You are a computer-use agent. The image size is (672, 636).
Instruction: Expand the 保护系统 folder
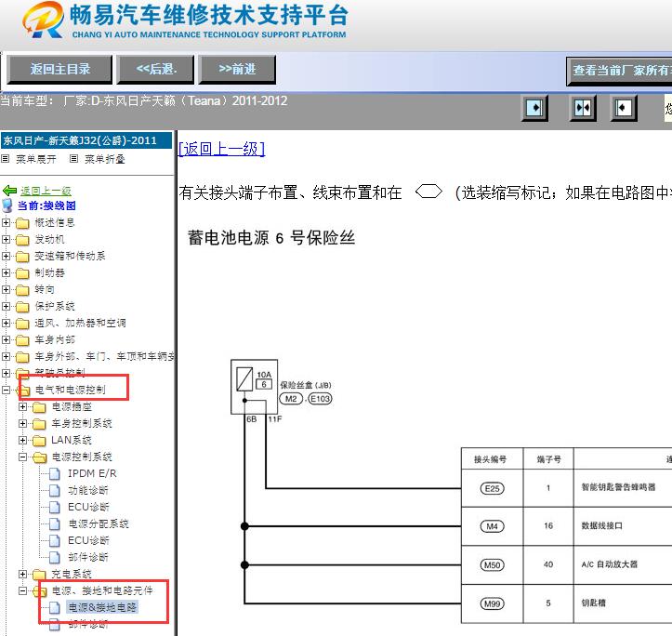click(x=6, y=306)
